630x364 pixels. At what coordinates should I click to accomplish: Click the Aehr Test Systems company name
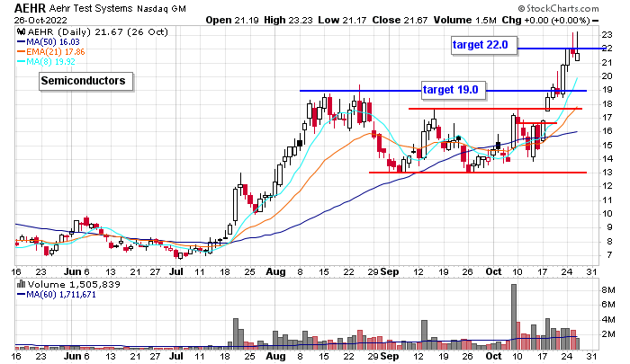(91, 8)
